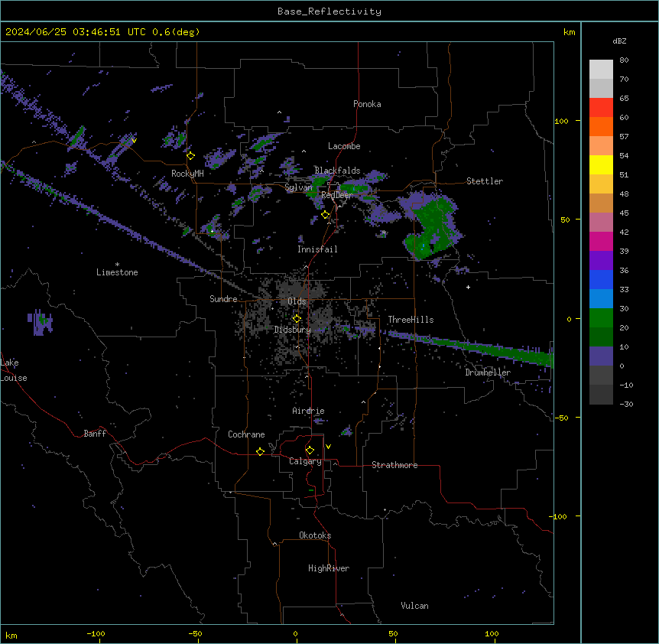Image resolution: width=659 pixels, height=644 pixels.
Task: Click the Cochrane town label
Action: coord(246,434)
